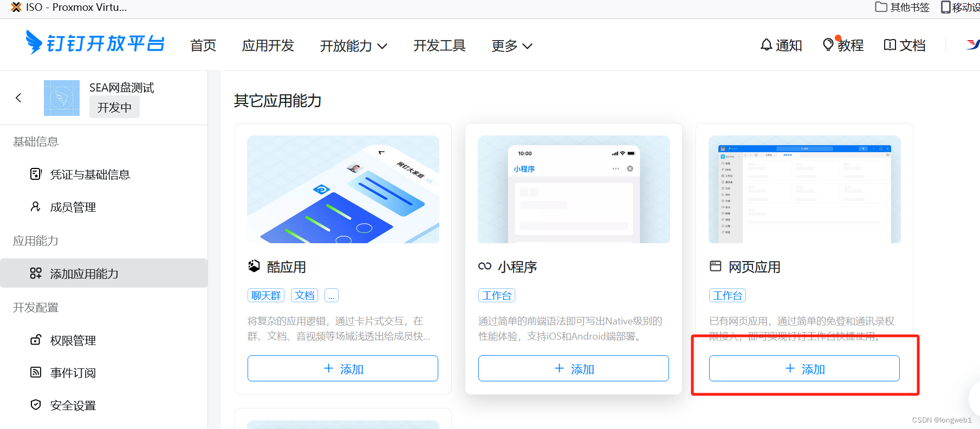Image resolution: width=980 pixels, height=429 pixels.
Task: Select the ISO - Proxmox browser tab
Action: 69,8
